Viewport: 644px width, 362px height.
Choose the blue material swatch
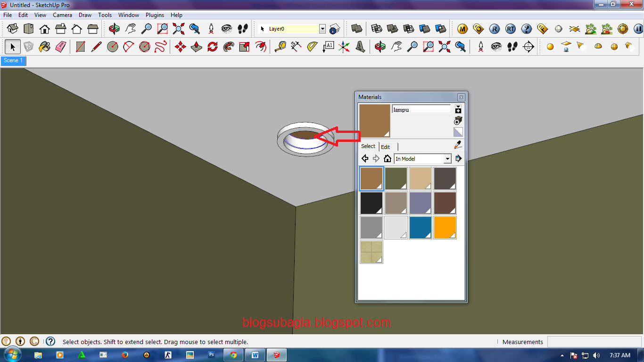(x=421, y=228)
